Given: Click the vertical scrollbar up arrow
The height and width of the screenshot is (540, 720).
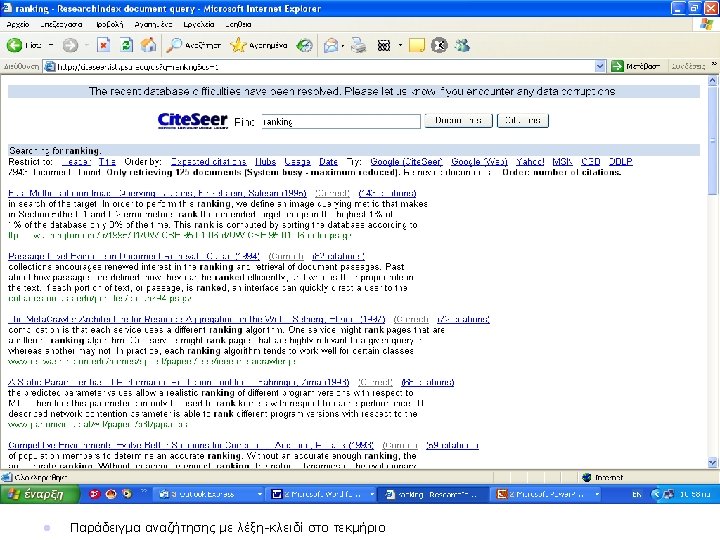Looking at the screenshot, I should (712, 81).
